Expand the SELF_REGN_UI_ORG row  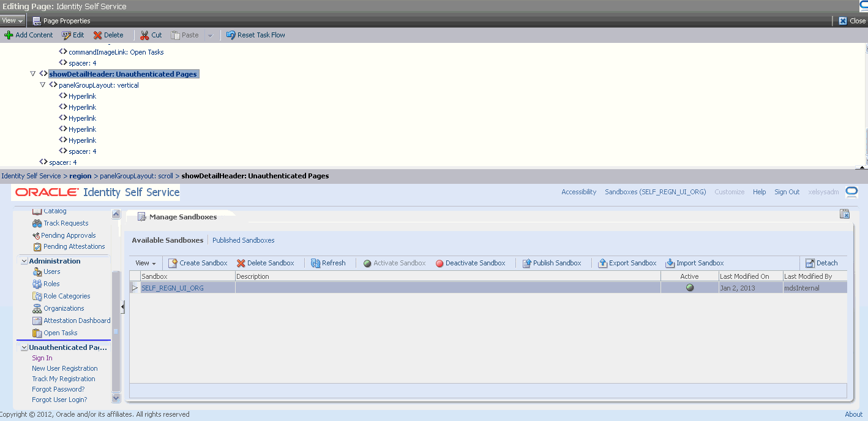tap(135, 288)
